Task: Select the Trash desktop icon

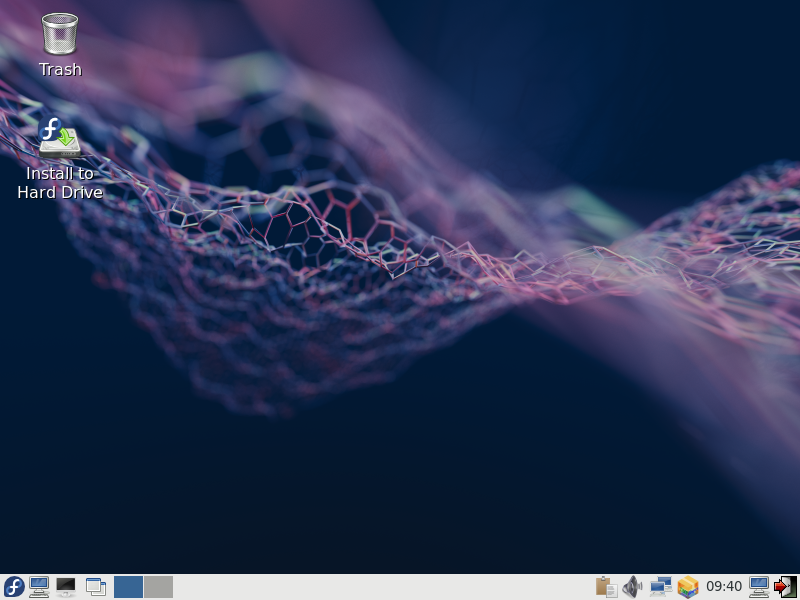Action: [60, 34]
